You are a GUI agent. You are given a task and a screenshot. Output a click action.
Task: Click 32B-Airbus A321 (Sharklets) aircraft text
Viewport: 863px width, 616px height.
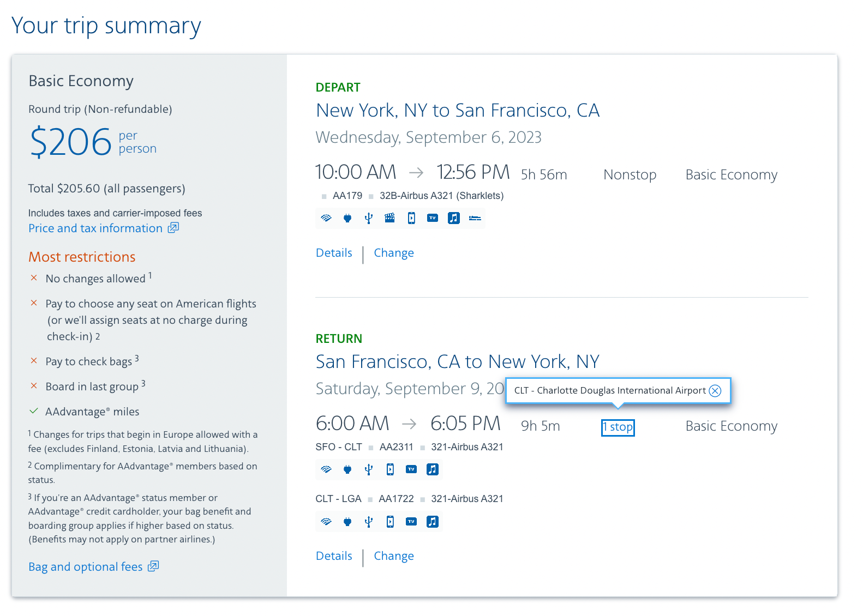[x=442, y=196]
